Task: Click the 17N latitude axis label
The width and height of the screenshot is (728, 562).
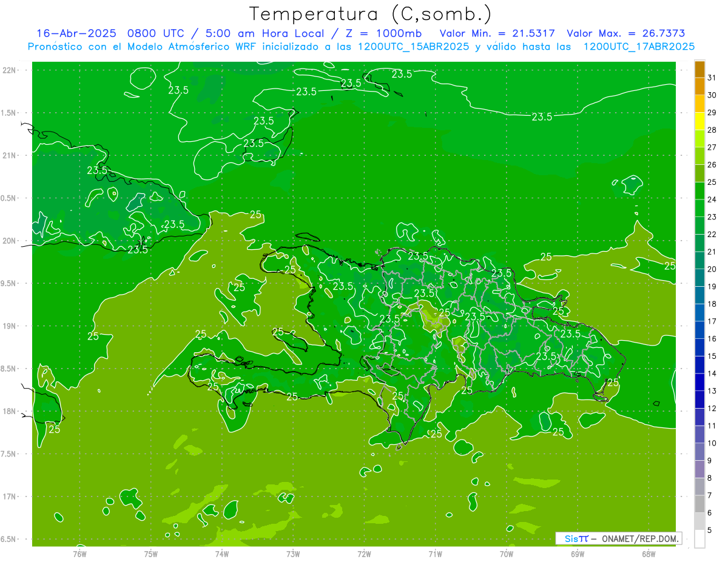Action: pos(10,497)
